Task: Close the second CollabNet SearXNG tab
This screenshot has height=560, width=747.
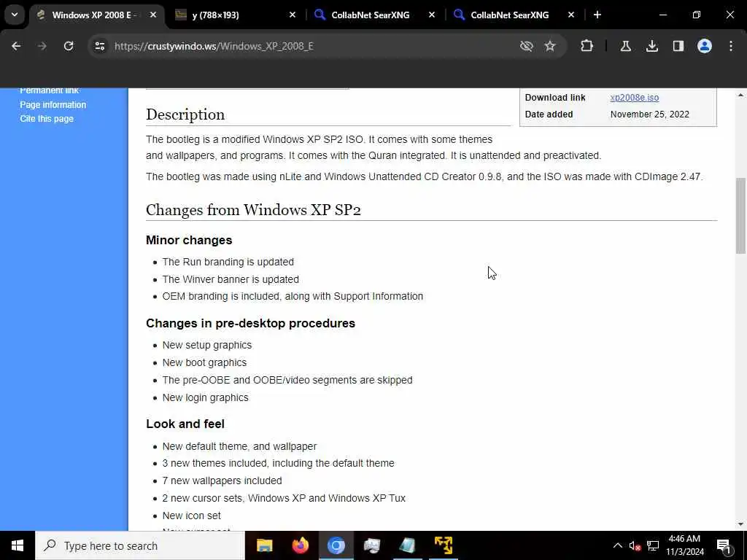Action: coord(571,15)
